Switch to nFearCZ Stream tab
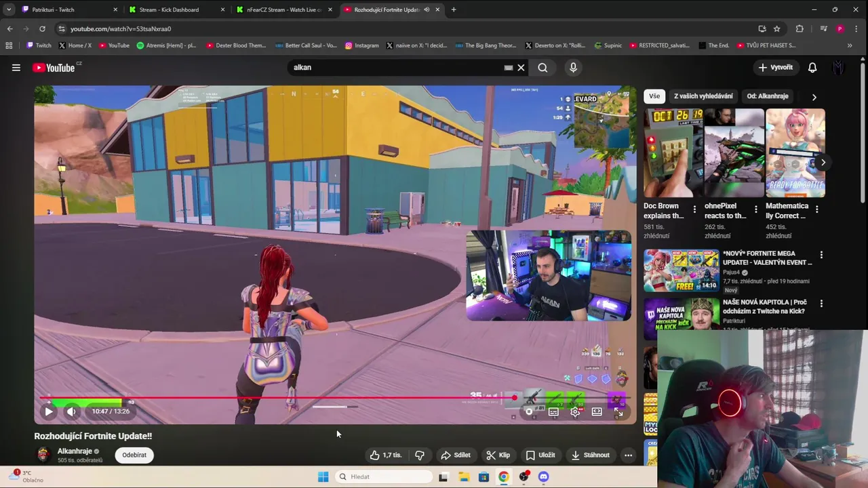Viewport: 868px width, 488px height. point(284,9)
